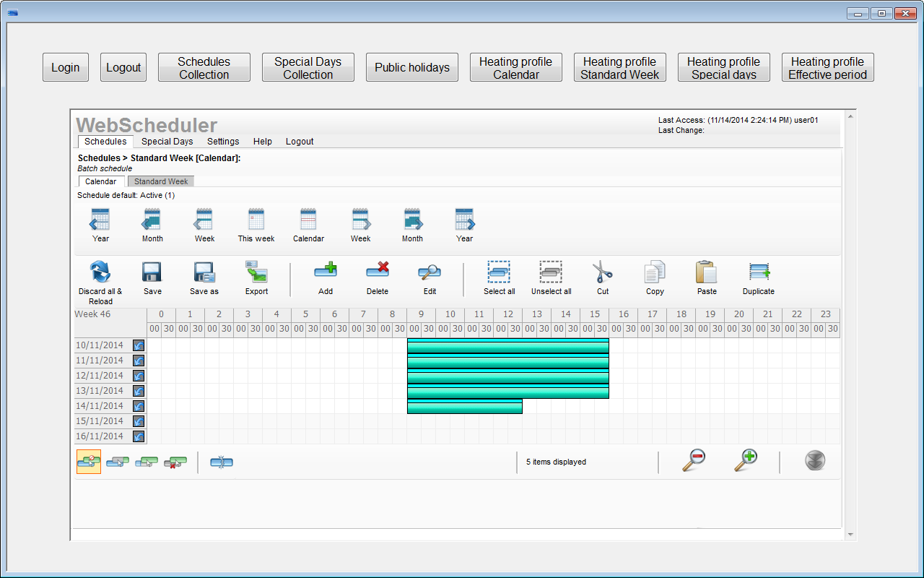The height and width of the screenshot is (578, 924).
Task: Zoom in on the timeline
Action: tap(746, 461)
